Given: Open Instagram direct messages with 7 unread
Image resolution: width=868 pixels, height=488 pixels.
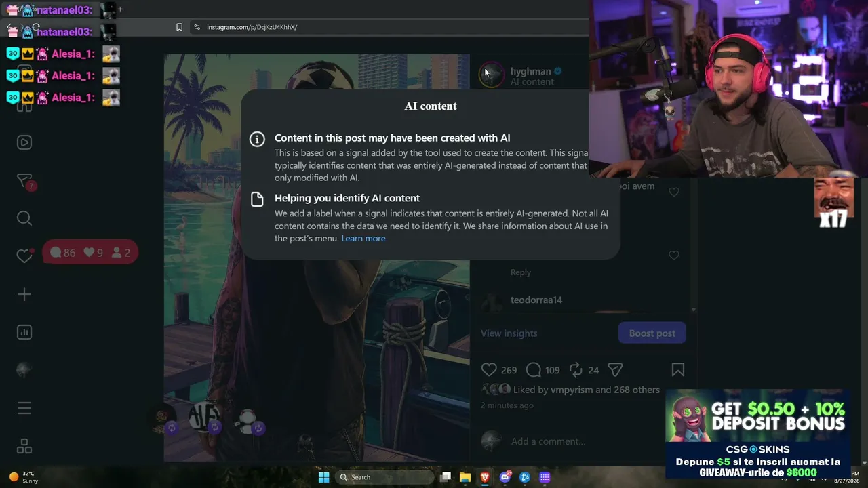Looking at the screenshot, I should click(24, 181).
